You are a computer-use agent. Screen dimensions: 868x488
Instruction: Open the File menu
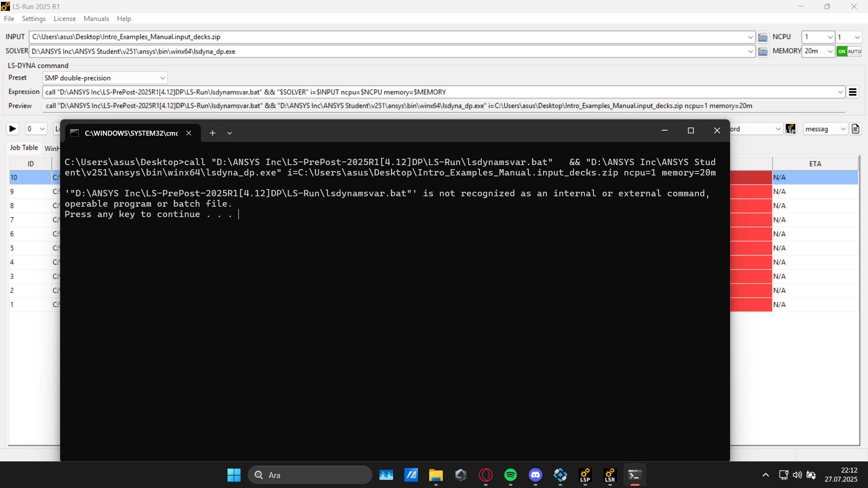tap(9, 19)
